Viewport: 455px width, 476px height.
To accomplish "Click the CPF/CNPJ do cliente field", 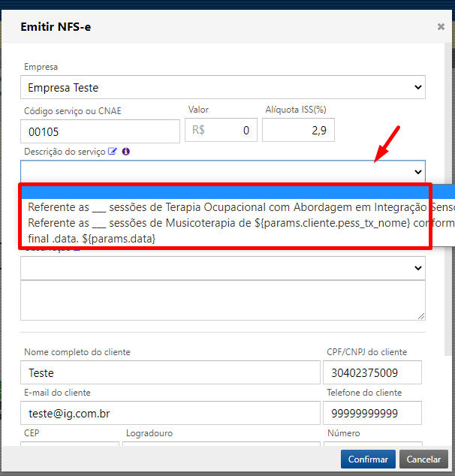I will point(372,372).
